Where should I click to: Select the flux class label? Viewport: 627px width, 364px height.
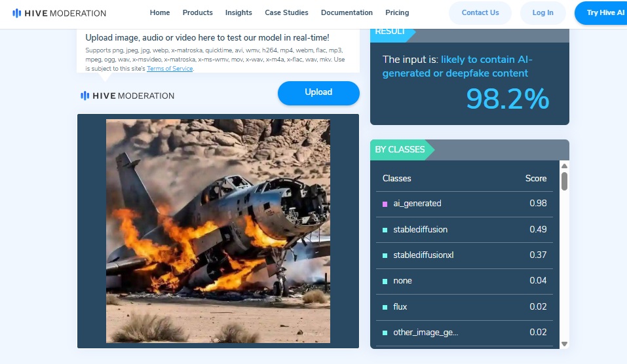click(400, 306)
